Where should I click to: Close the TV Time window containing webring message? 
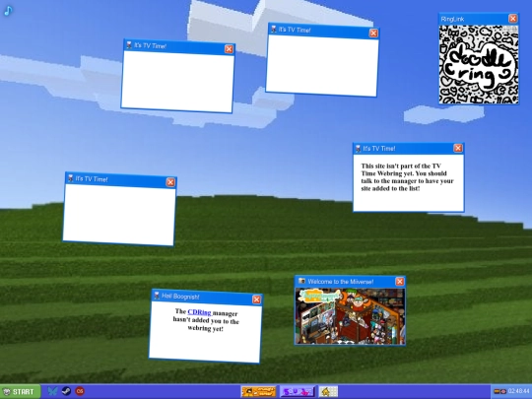458,148
